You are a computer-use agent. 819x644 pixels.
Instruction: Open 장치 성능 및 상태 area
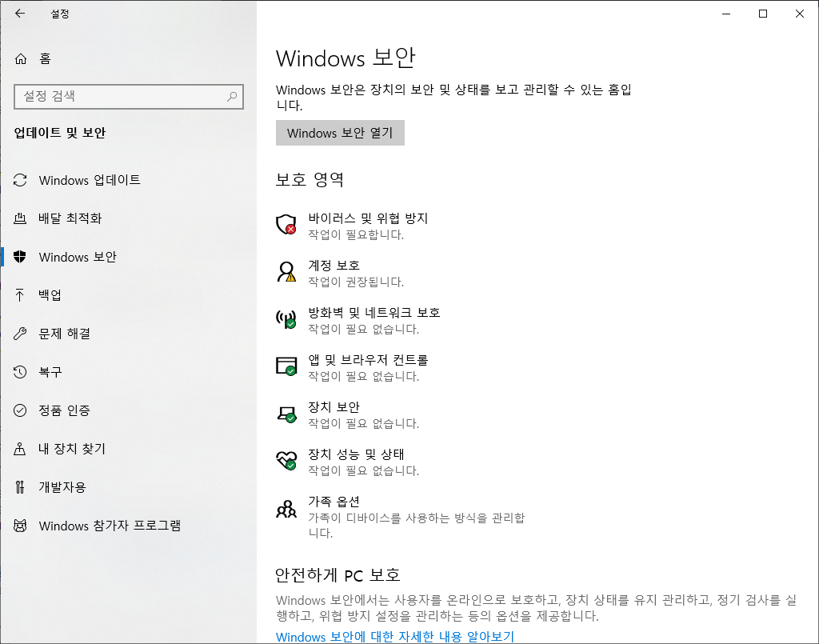point(348,462)
